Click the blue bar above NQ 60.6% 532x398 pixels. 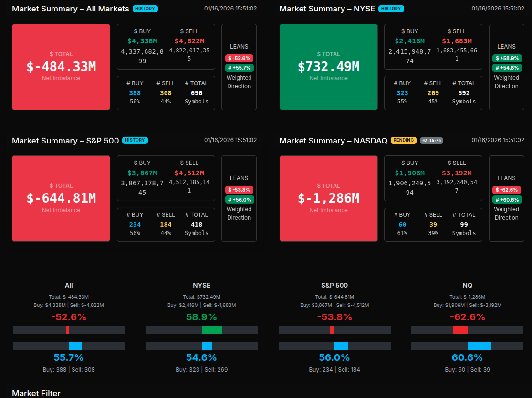click(479, 346)
